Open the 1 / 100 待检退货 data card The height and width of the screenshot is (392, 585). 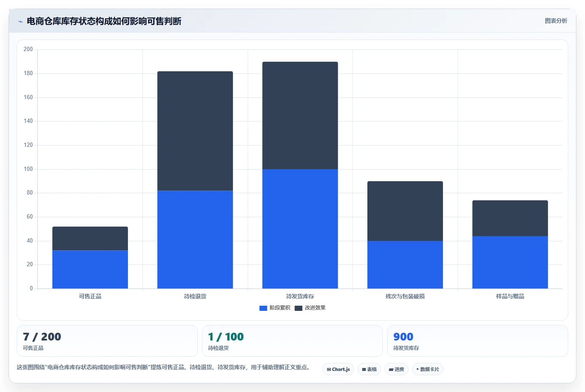click(292, 341)
